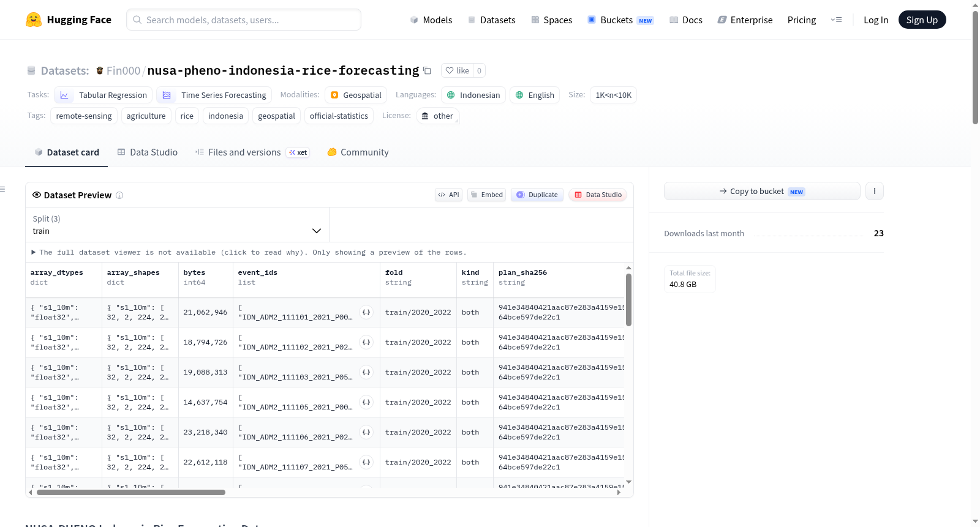Click the Fin000 author avatar icon
The width and height of the screenshot is (980, 527).
(x=100, y=71)
